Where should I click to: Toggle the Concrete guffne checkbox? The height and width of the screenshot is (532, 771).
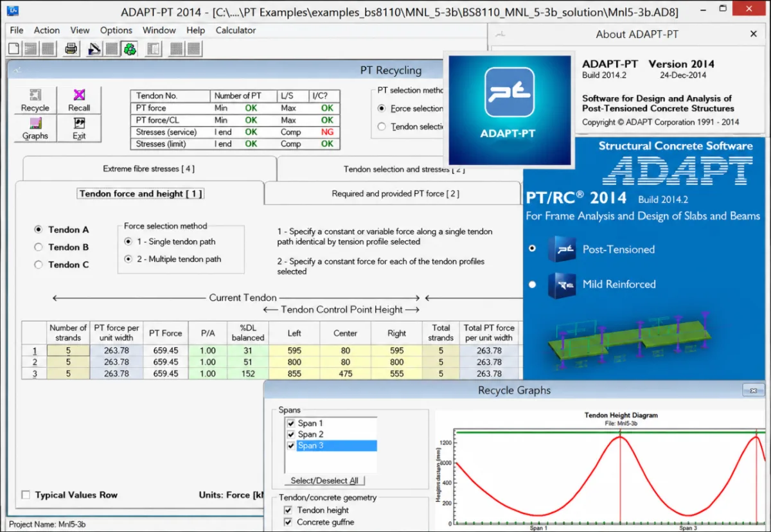[x=287, y=522]
